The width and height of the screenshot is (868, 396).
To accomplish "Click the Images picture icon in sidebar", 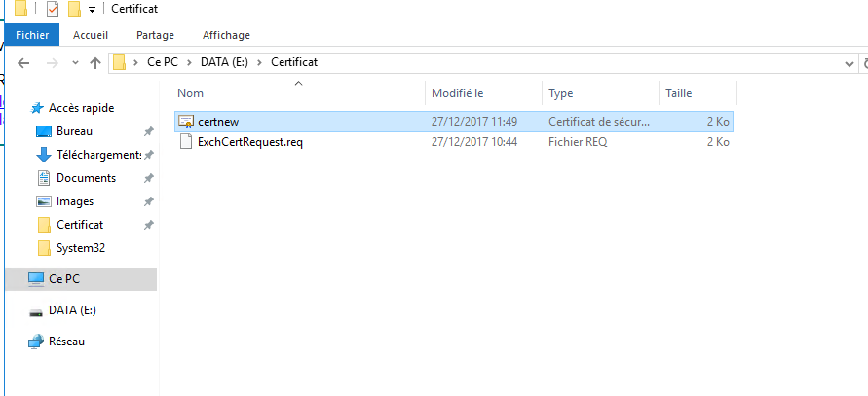I will point(44,201).
